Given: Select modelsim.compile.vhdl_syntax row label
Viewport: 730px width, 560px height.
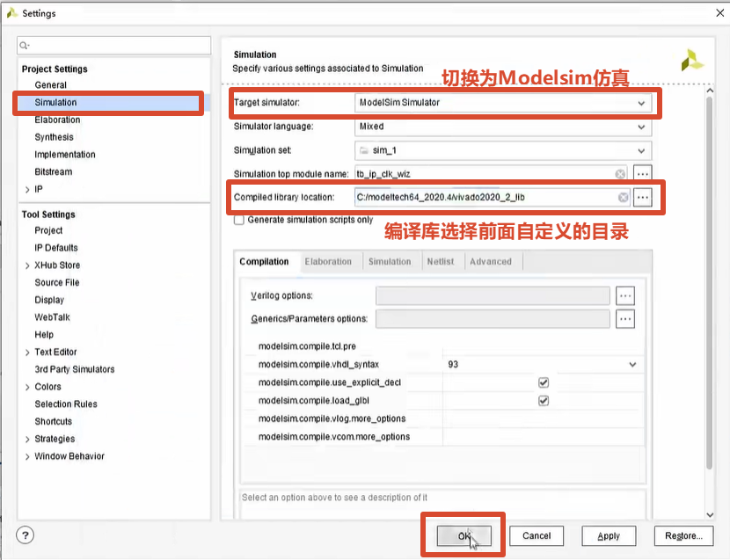Looking at the screenshot, I should [318, 365].
